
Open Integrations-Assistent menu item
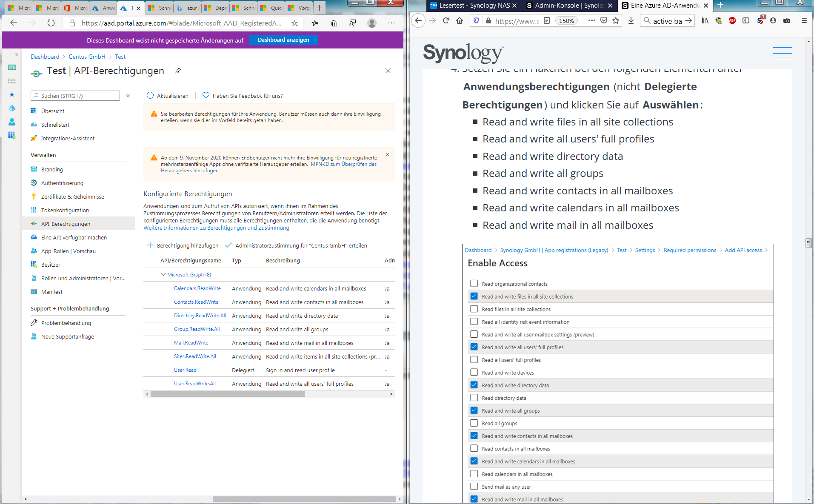tap(68, 138)
